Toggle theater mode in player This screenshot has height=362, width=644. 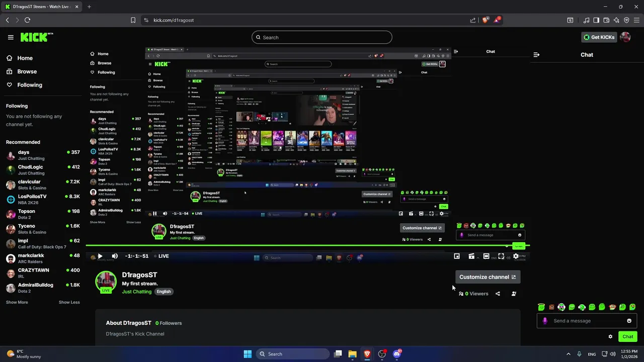click(486, 256)
